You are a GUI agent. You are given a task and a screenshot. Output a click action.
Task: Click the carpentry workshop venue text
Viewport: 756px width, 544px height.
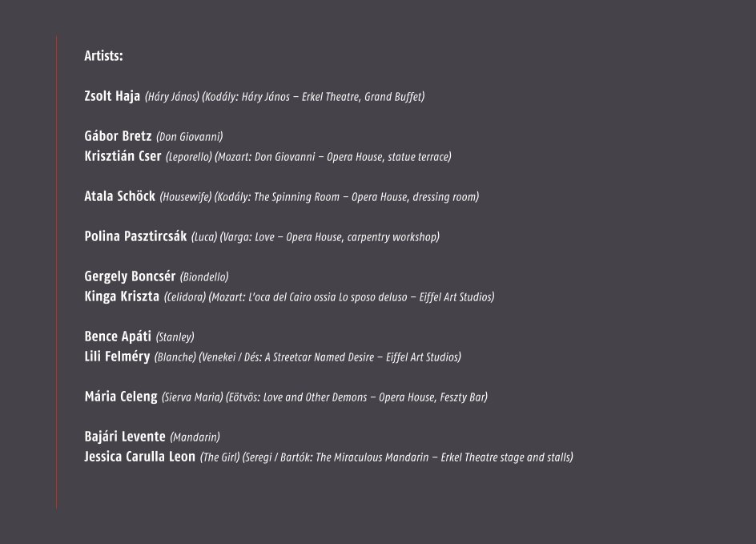(392, 237)
